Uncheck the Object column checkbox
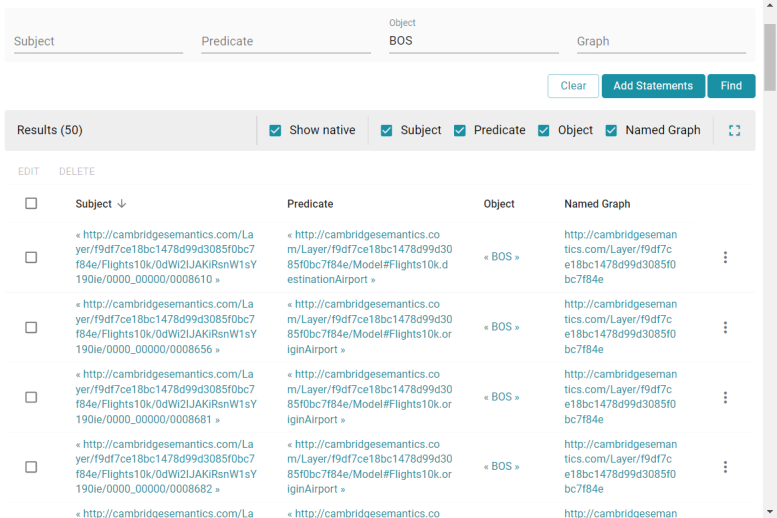Screen dimensions: 777x518 click(544, 130)
